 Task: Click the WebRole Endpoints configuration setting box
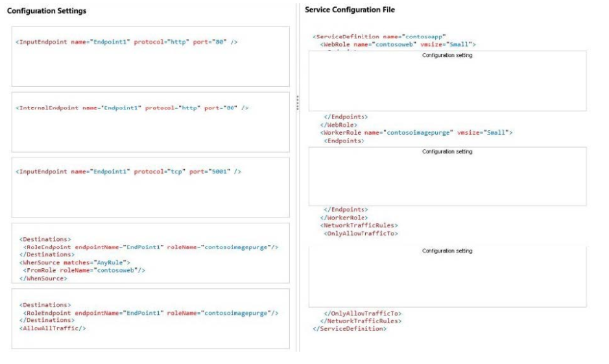click(x=448, y=81)
